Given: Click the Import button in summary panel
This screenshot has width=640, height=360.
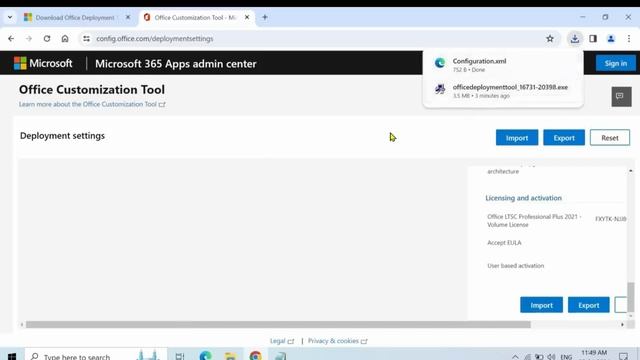Looking at the screenshot, I should click(x=541, y=305).
